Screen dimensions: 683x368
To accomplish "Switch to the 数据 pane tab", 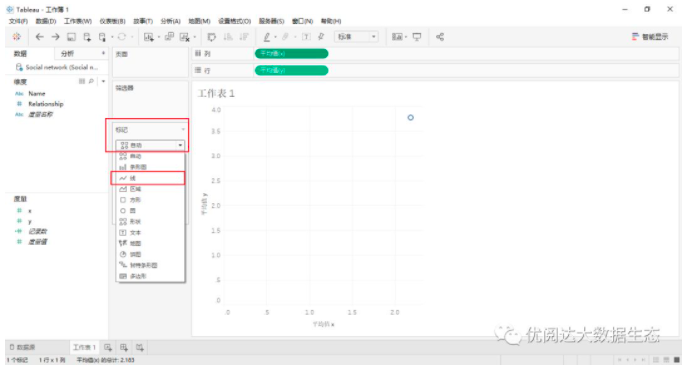I will [x=20, y=54].
